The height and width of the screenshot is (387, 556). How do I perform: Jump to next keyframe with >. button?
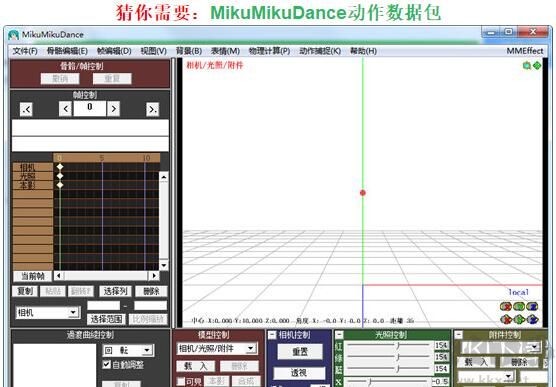coord(152,109)
